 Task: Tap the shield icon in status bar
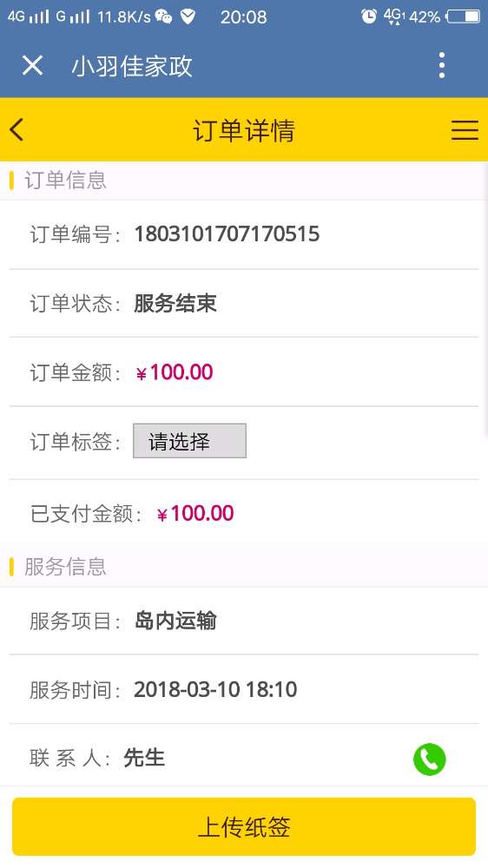[x=188, y=16]
